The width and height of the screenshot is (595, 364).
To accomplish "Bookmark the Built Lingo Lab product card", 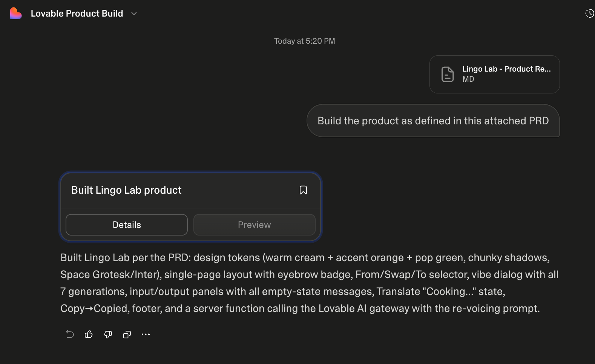I will 303,190.
